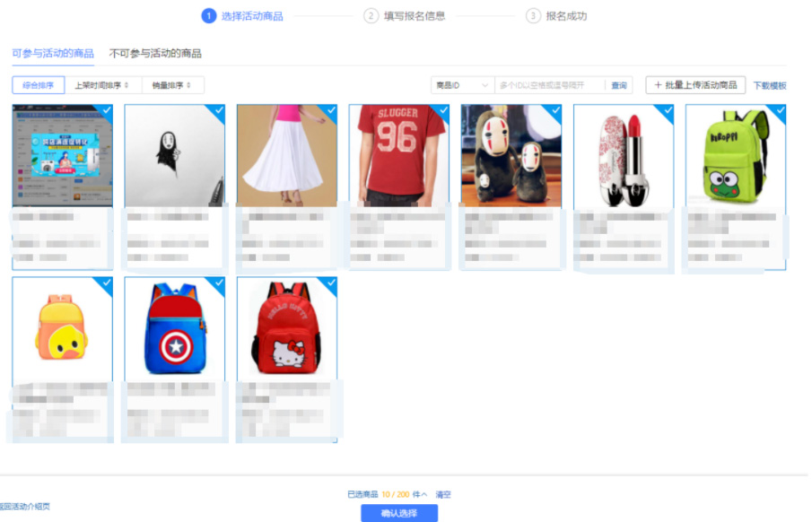This screenshot has height=522, width=812.
Task: Click the Captain America backpack thumbnail
Action: click(x=174, y=329)
